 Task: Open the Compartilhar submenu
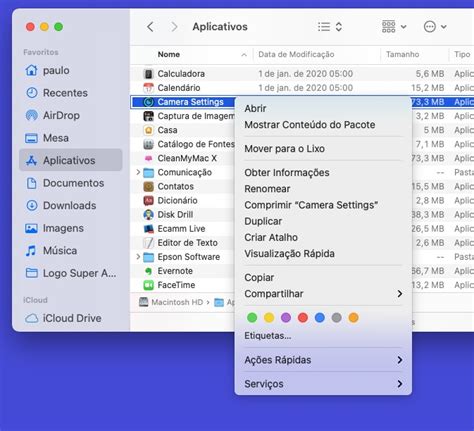323,294
